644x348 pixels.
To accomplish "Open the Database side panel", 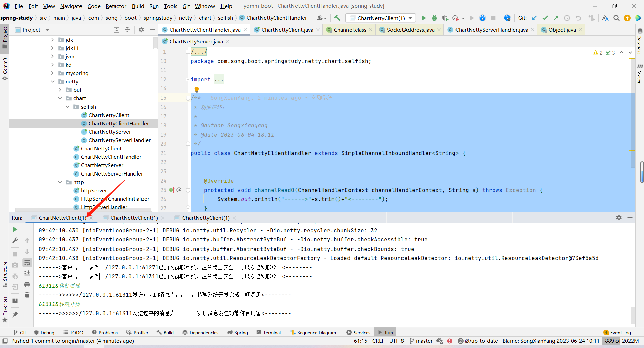I will tap(639, 41).
